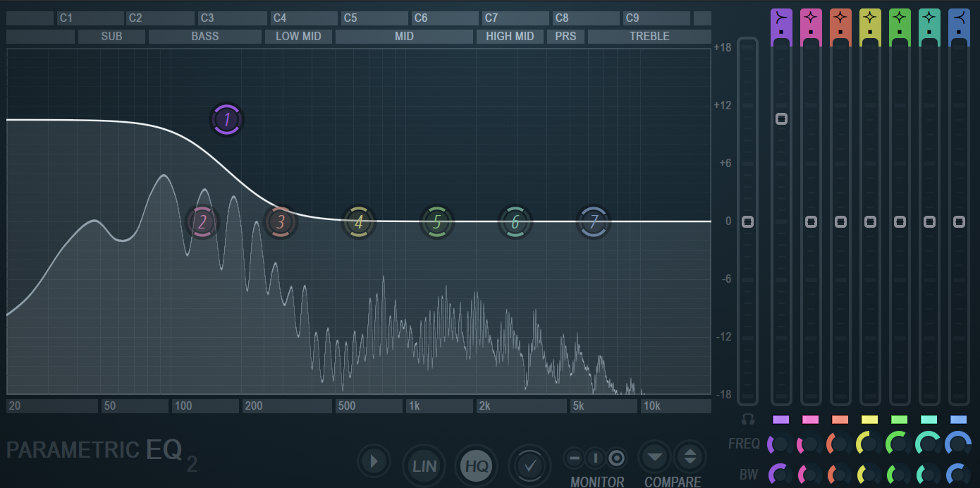980x488 pixels.
Task: Click the green band 5 node
Action: tap(437, 222)
